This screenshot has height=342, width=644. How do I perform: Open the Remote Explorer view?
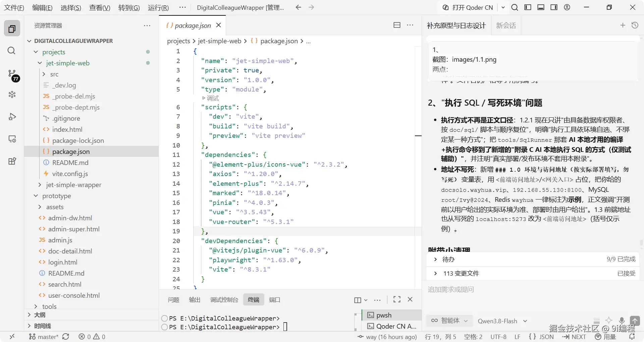[12, 139]
